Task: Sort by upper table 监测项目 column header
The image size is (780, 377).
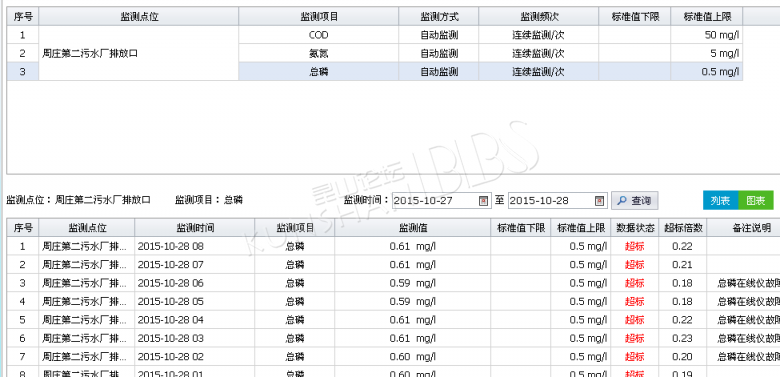Action: tap(318, 16)
